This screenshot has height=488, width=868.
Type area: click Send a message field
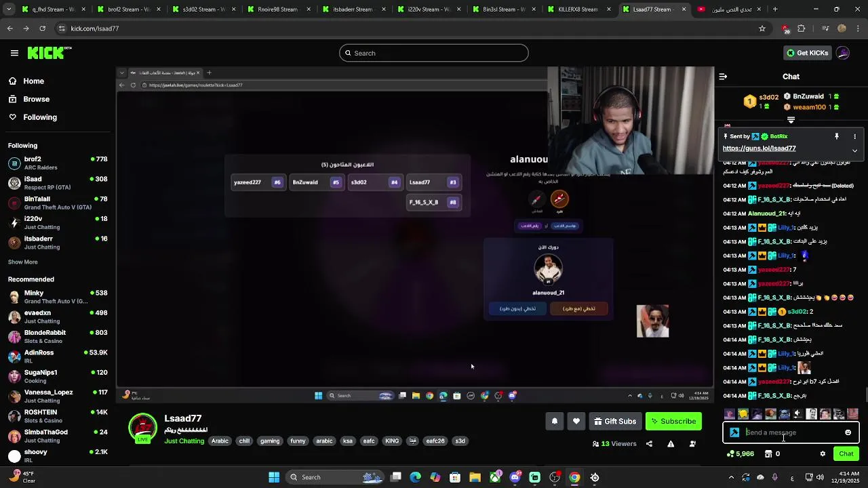coord(791,432)
